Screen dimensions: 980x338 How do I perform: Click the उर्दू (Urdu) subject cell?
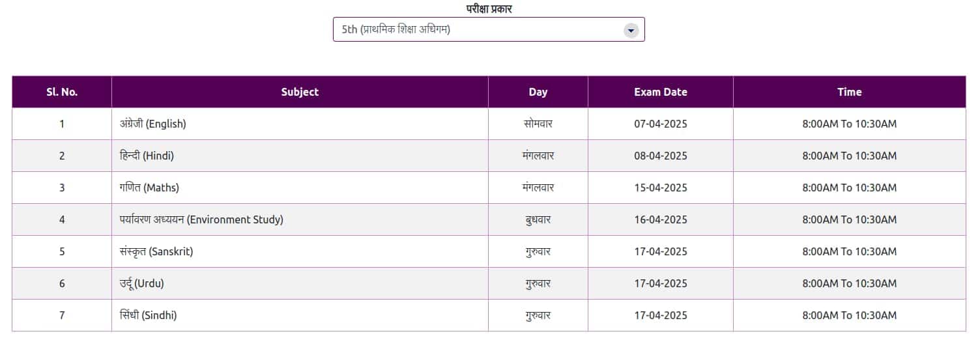coord(300,283)
